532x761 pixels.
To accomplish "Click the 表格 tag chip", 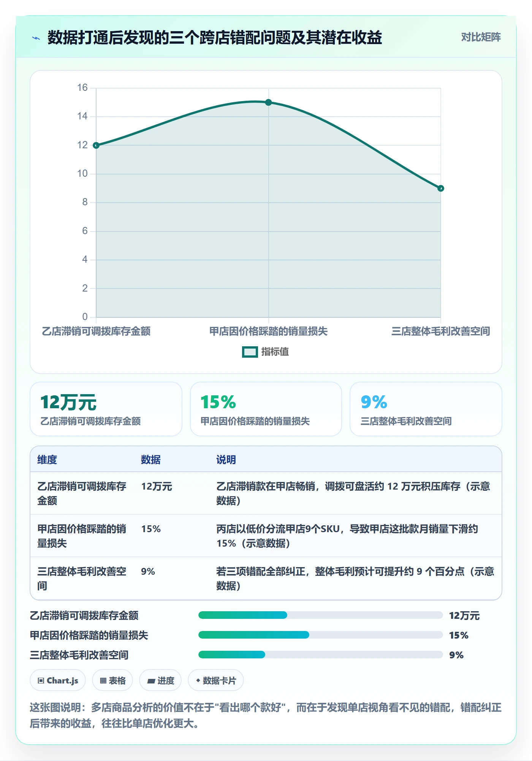I will 112,680.
